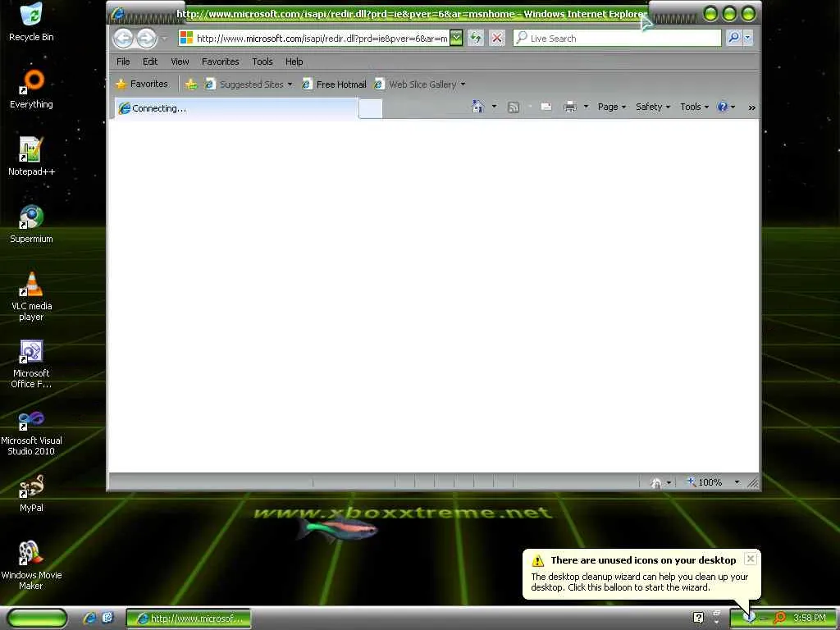Screen dimensions: 840x630
Task: Open the Tools command bar menu
Action: coord(694,107)
